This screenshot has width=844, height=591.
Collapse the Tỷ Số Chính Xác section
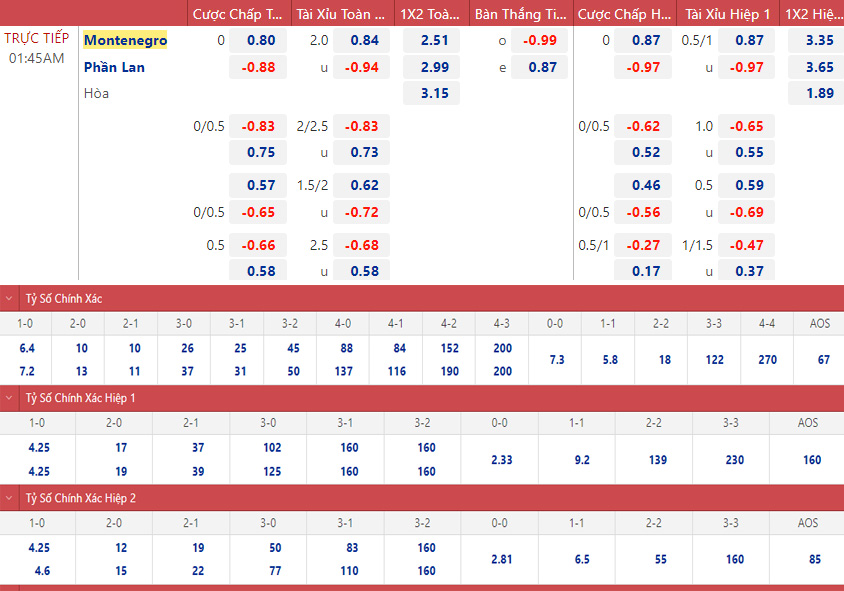pyautogui.click(x=10, y=298)
